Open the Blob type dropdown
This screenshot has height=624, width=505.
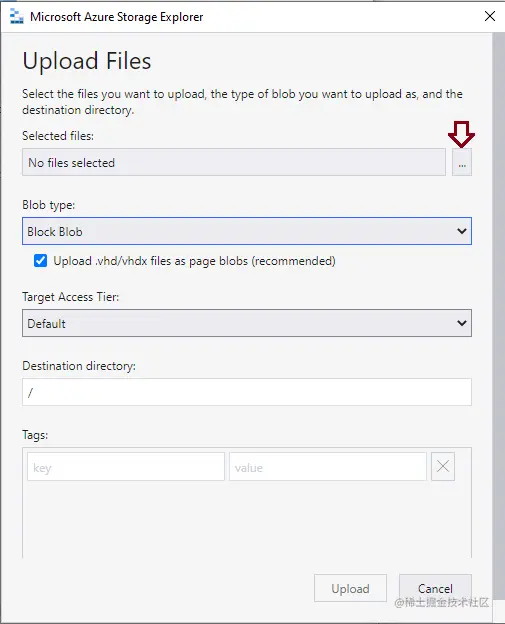click(x=247, y=231)
